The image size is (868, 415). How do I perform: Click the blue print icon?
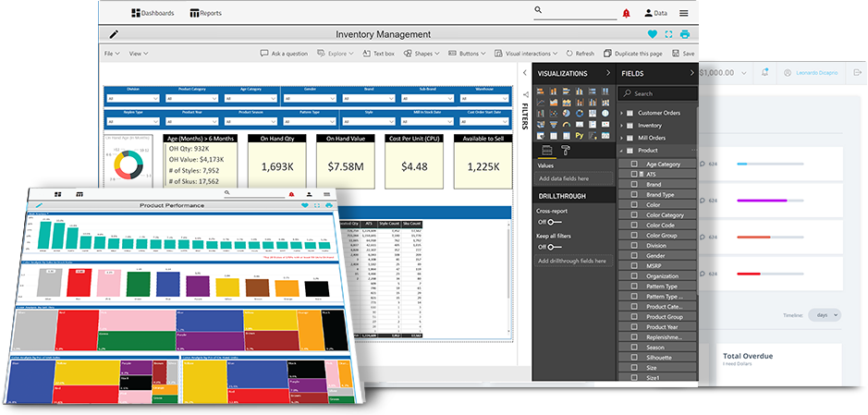[685, 34]
